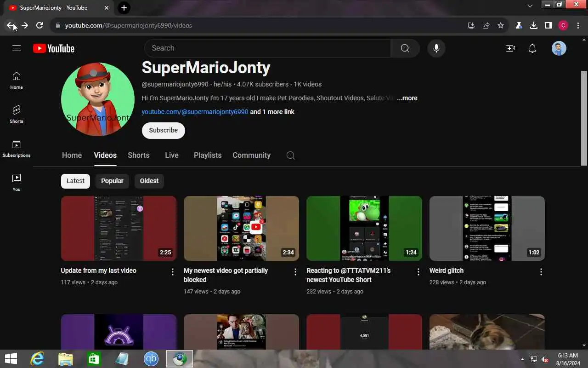Click the YouTube logo
Screen dimensions: 588x368
coord(54,48)
